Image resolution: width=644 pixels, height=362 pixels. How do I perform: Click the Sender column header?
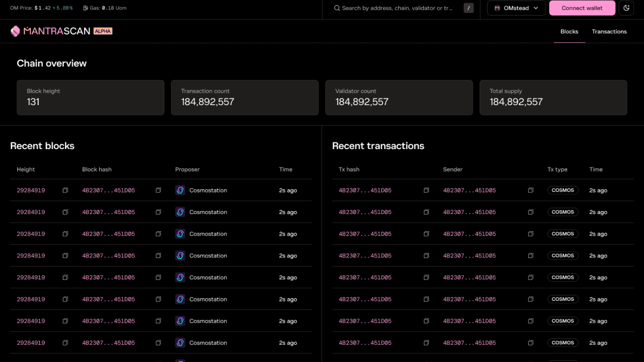click(x=452, y=169)
